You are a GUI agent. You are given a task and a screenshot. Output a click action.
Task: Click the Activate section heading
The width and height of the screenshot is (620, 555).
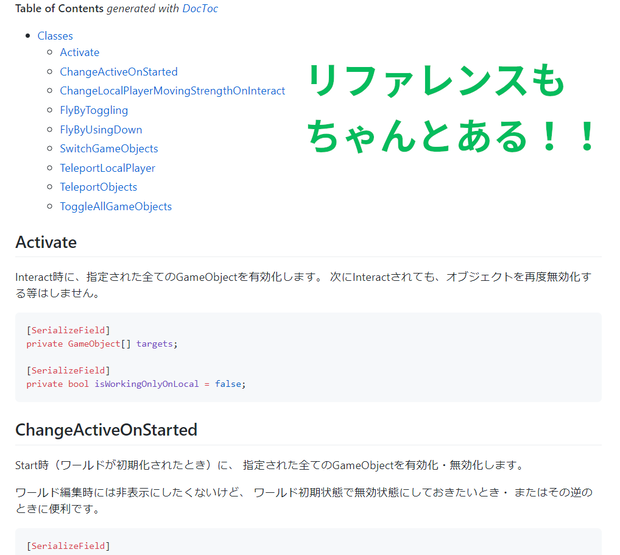click(x=46, y=242)
